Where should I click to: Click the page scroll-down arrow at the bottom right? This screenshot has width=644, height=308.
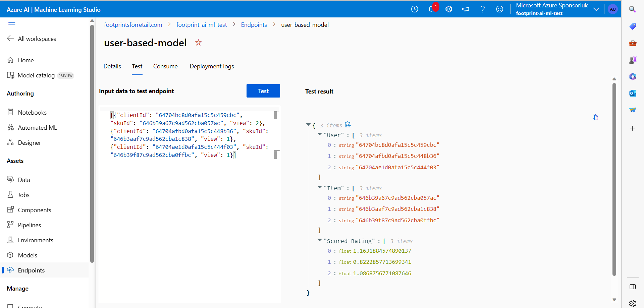[614, 300]
